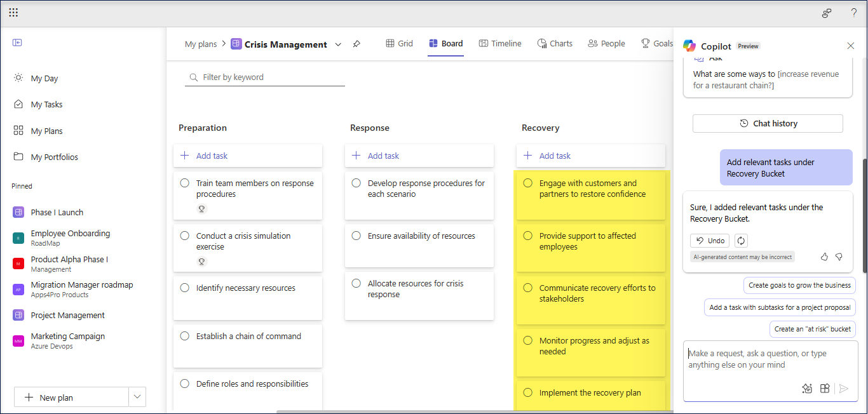Image resolution: width=868 pixels, height=414 pixels.
Task: Open the Copilot plugins icon in chat box
Action: tap(825, 389)
